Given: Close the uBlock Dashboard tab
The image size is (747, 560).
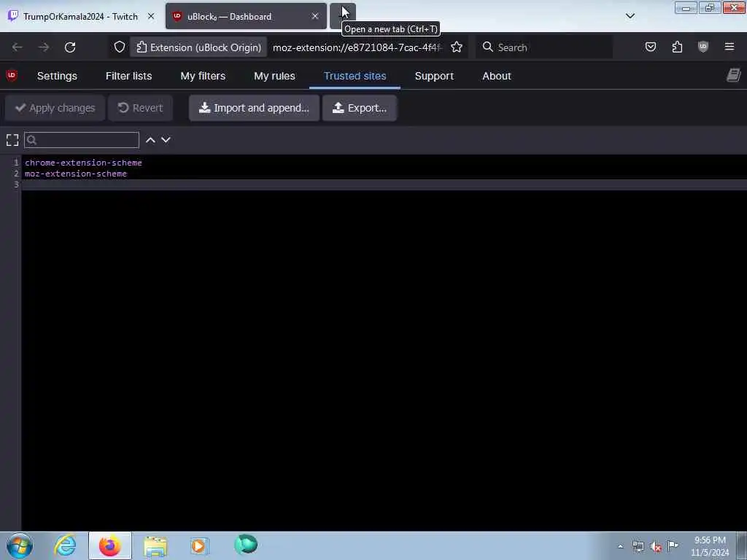Looking at the screenshot, I should tap(315, 16).
